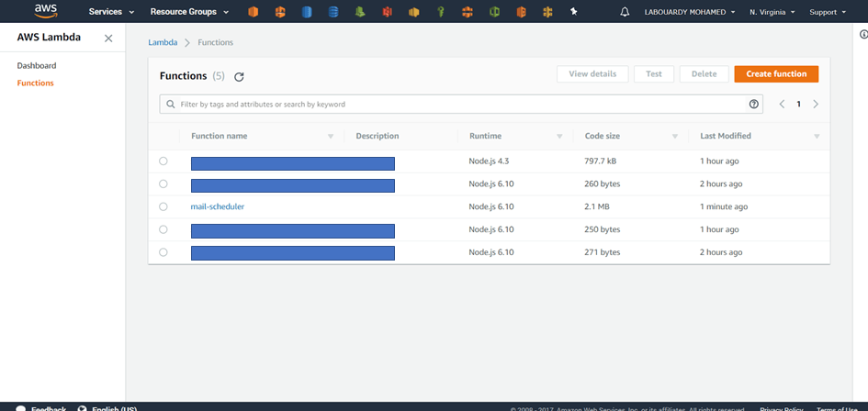Open the mail-scheduler function link
This screenshot has height=411, width=868.
tap(218, 206)
